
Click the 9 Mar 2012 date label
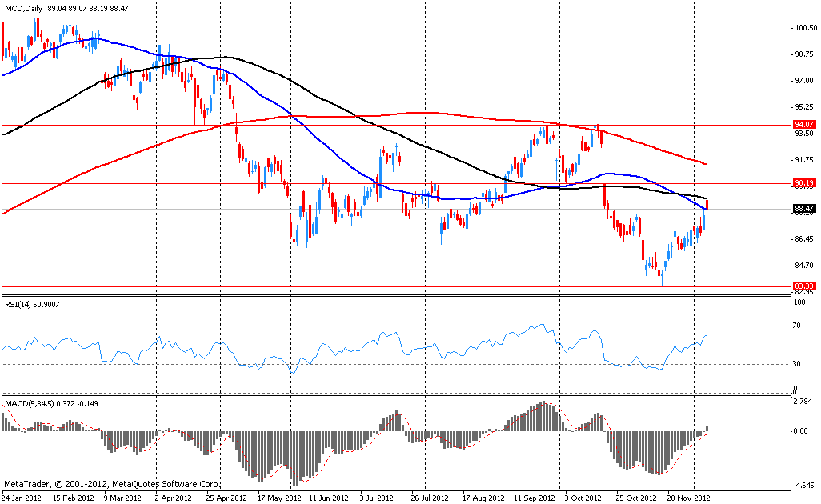[x=122, y=498]
